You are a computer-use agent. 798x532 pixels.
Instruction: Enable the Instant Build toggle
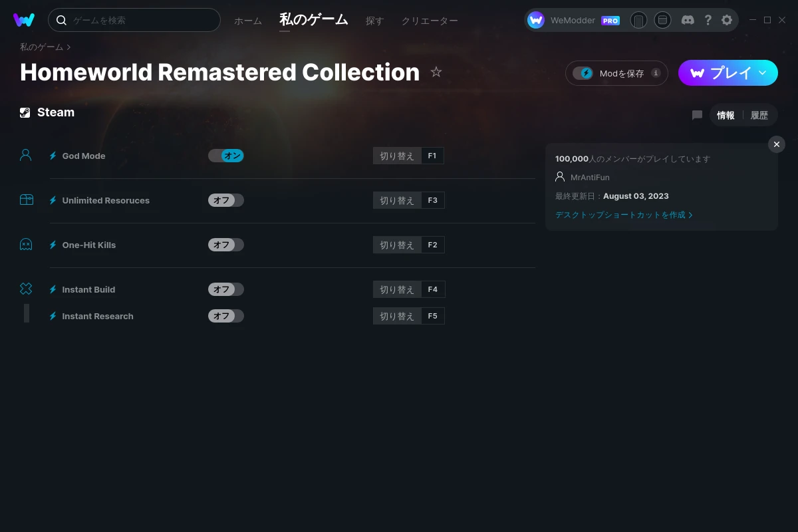point(226,289)
